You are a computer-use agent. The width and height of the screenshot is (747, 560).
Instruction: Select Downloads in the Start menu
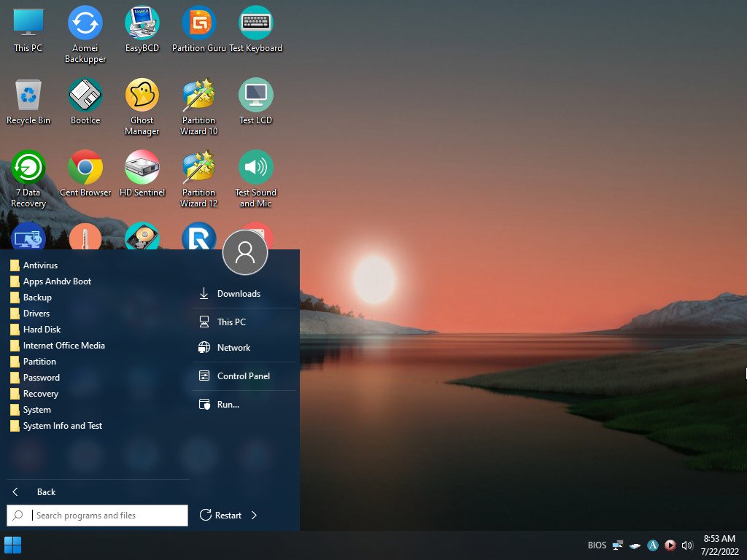(239, 294)
